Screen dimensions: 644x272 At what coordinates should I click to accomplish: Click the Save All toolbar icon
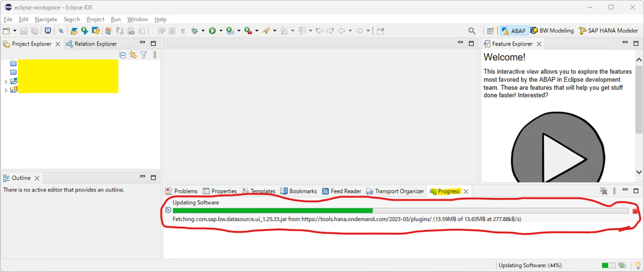(35, 31)
